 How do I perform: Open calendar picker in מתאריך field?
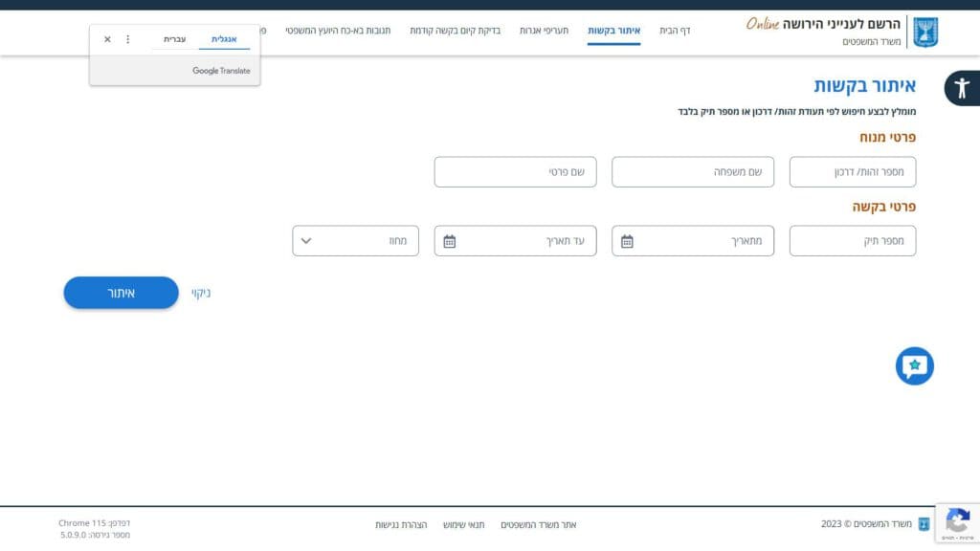point(627,241)
